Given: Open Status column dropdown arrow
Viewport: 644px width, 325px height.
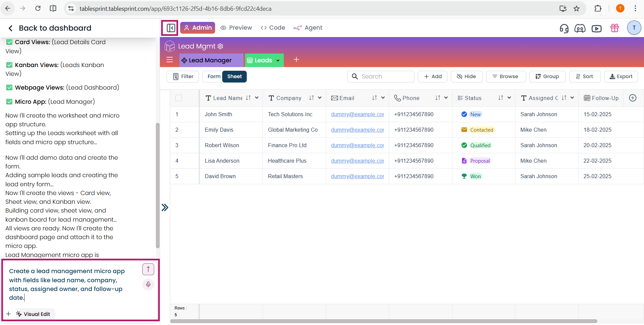Looking at the screenshot, I should pyautogui.click(x=509, y=98).
